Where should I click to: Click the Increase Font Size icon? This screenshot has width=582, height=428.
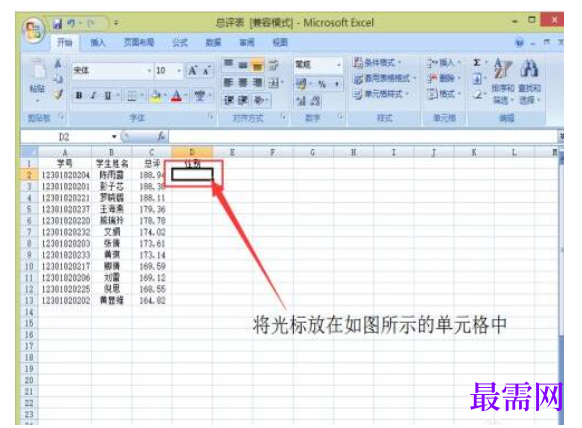[x=192, y=71]
